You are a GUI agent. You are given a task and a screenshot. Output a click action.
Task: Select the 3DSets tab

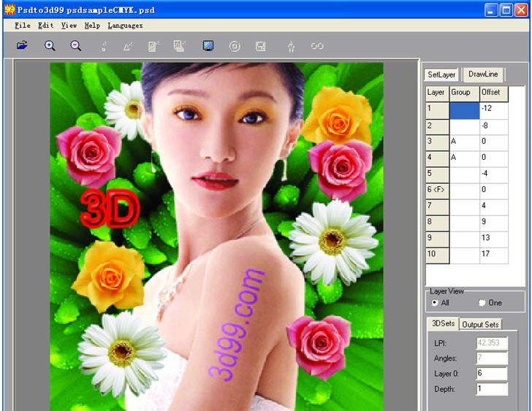442,324
